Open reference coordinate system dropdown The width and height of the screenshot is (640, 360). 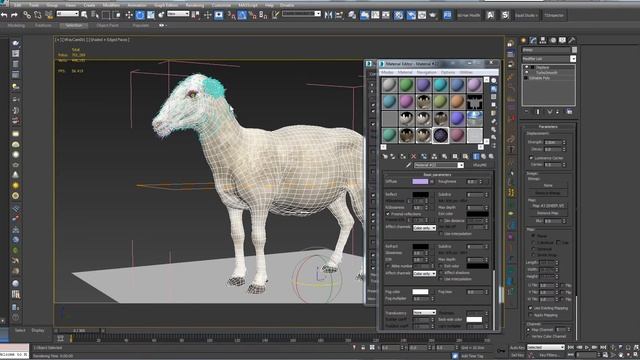178,14
